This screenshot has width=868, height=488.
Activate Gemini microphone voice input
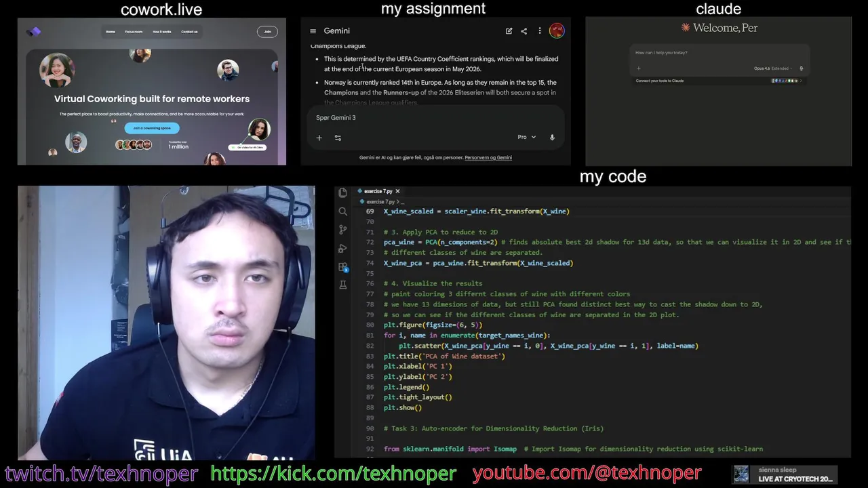coord(552,138)
